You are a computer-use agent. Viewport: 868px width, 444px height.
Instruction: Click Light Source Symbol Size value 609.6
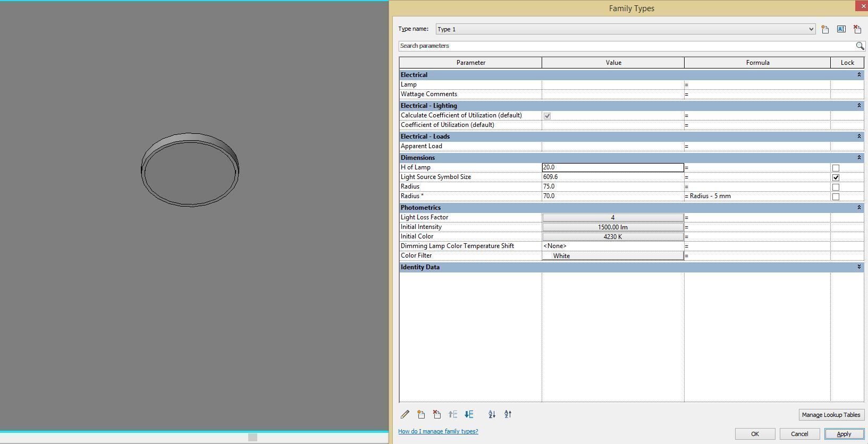(613, 177)
